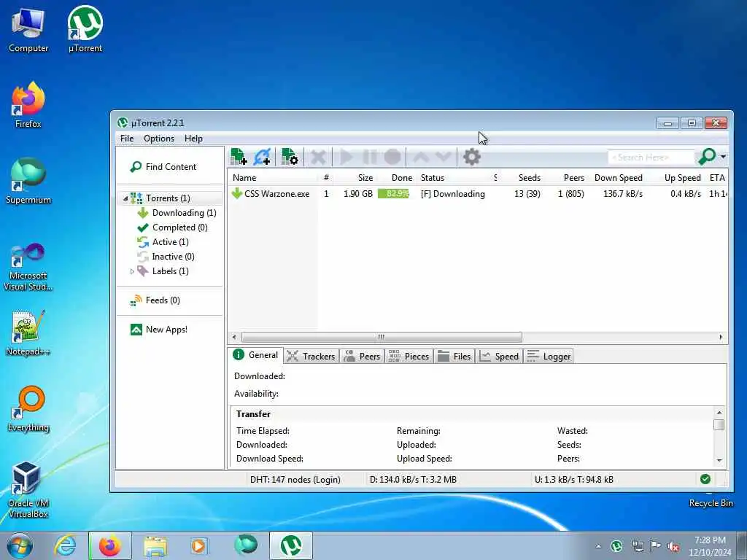Open Internet Explorer from the taskbar
This screenshot has width=747, height=560.
click(x=65, y=545)
